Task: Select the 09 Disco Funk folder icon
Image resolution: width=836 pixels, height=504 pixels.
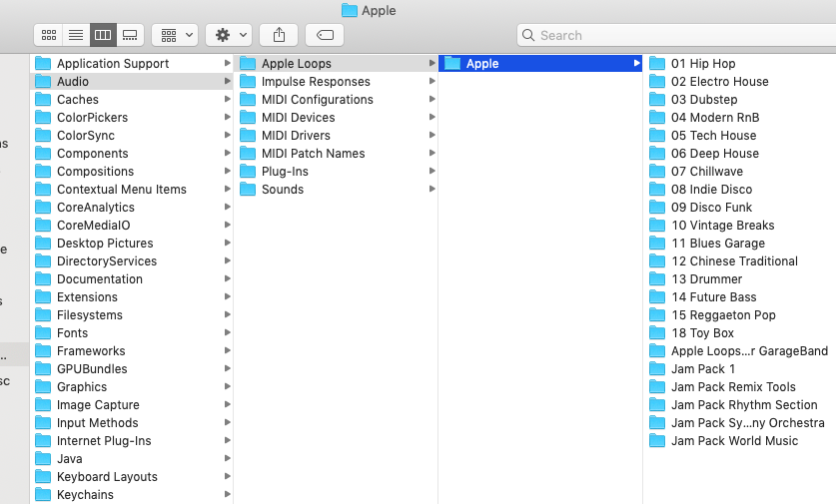Action: tap(657, 208)
